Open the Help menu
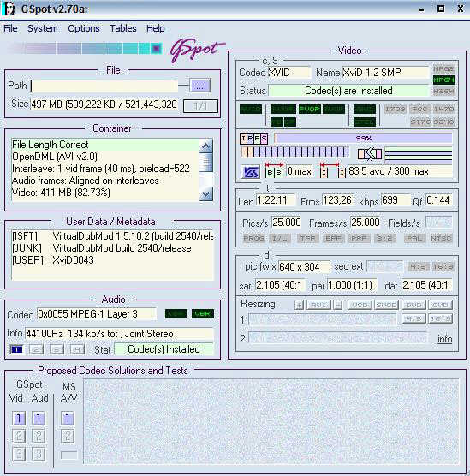Screen dimensions: 470x476 click(x=156, y=28)
